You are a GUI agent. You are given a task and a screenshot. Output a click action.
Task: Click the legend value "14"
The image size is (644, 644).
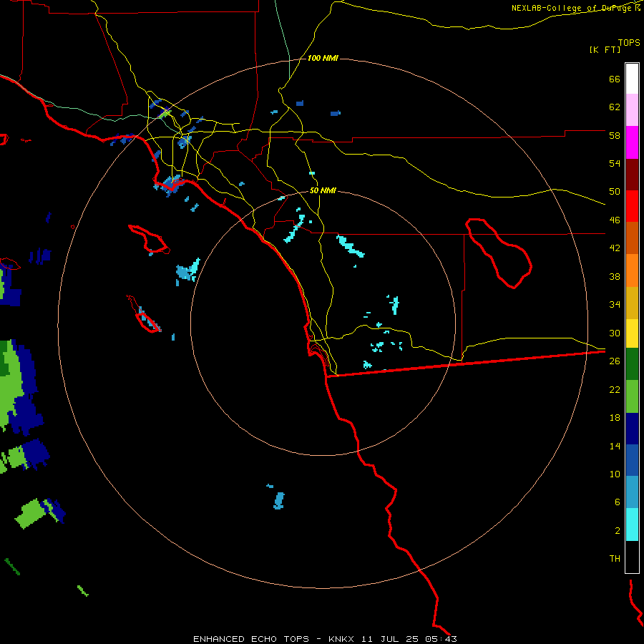[615, 446]
